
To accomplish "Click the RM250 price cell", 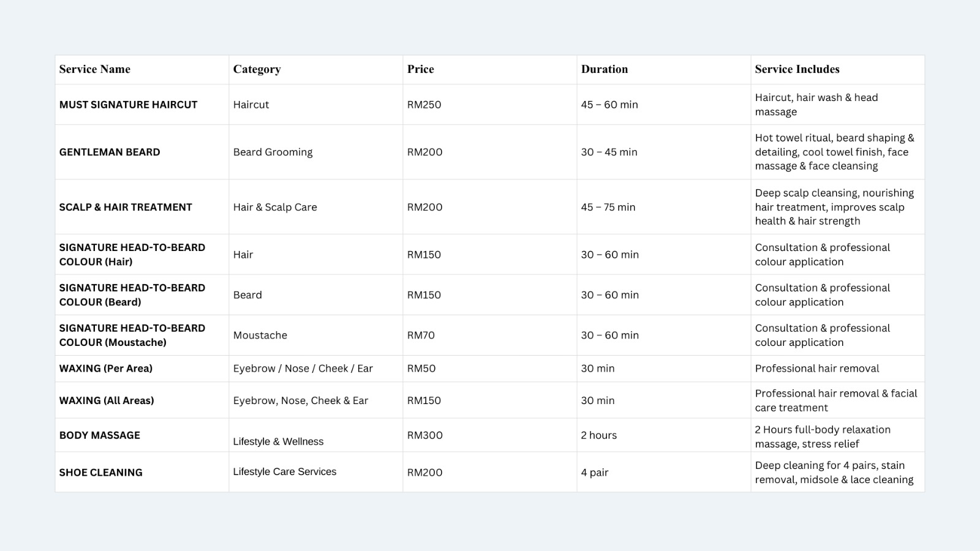I will pos(424,105).
